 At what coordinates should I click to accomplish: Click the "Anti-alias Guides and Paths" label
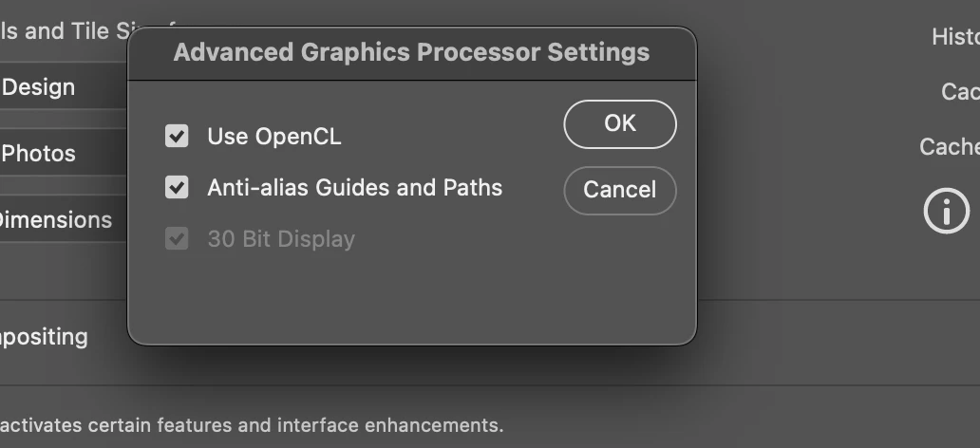click(x=354, y=187)
